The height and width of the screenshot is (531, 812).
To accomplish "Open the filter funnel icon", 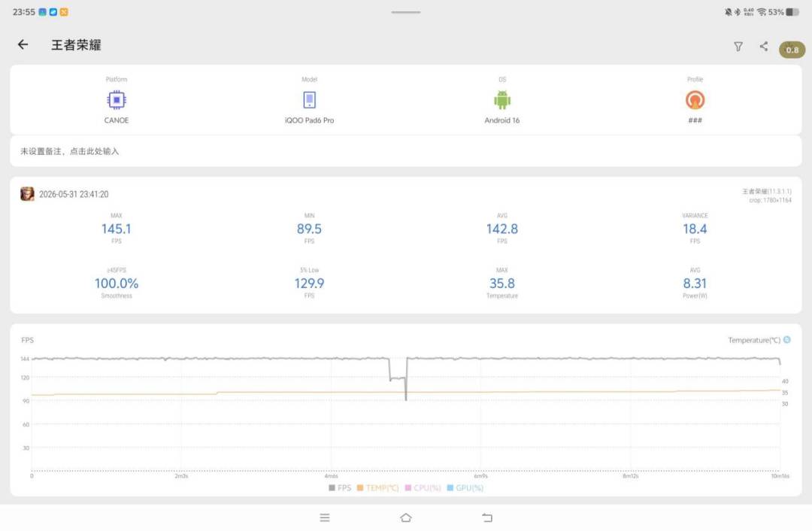I will (738, 47).
